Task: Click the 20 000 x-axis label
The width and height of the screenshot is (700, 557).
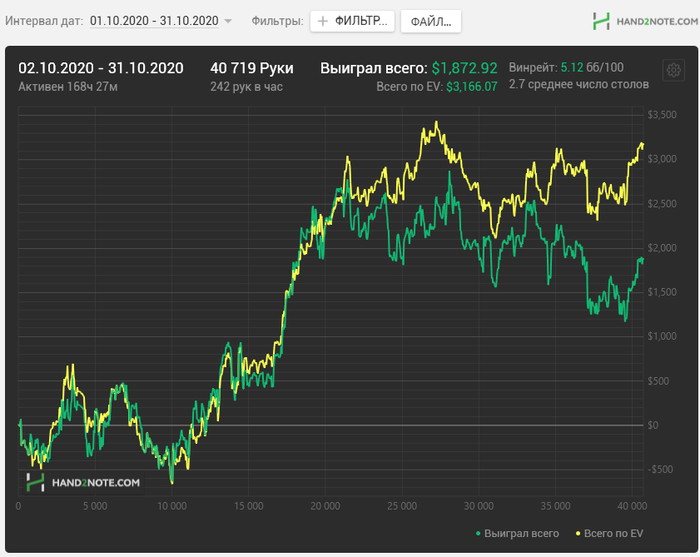Action: [325, 506]
